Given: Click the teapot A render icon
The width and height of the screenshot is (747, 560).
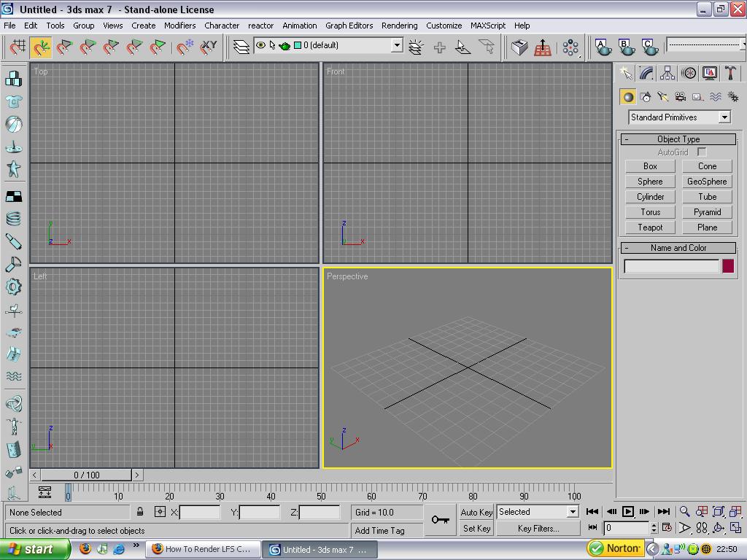Looking at the screenshot, I should (602, 47).
